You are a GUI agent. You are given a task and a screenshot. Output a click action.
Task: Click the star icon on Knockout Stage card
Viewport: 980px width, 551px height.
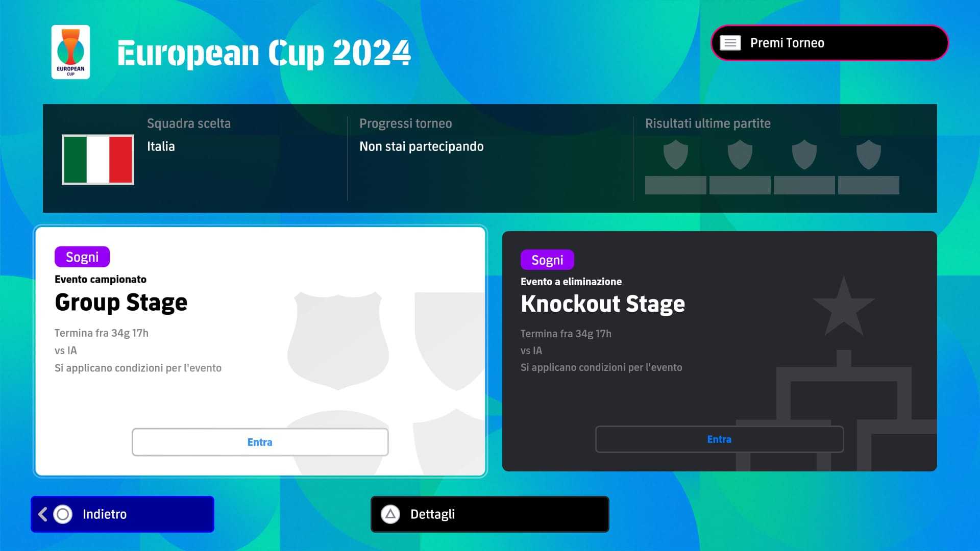(x=844, y=308)
